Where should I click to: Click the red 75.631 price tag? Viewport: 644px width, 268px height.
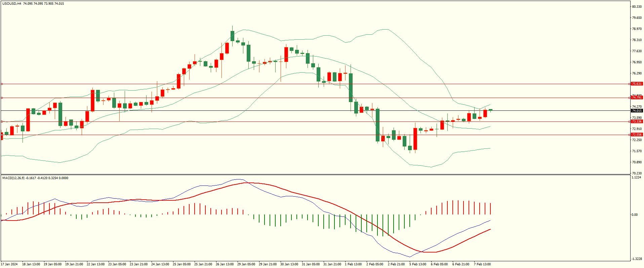click(x=637, y=84)
